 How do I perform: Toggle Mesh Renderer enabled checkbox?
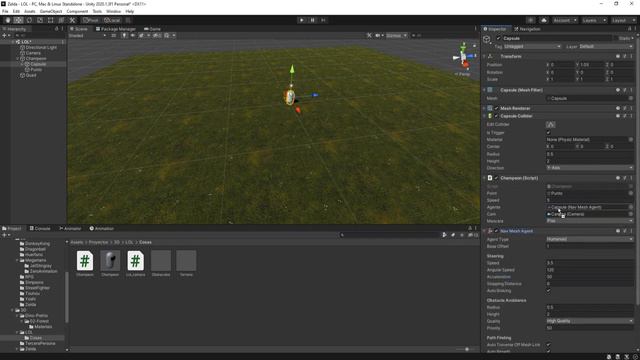click(x=496, y=109)
